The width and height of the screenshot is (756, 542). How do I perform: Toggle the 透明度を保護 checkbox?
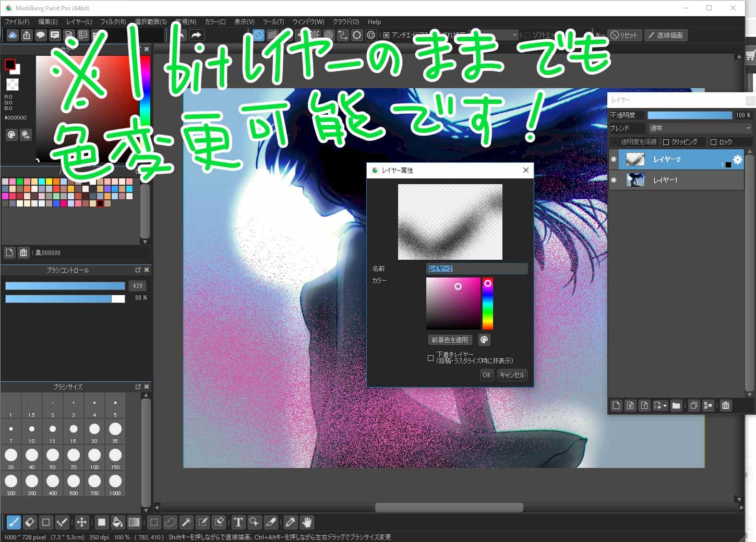pyautogui.click(x=614, y=142)
